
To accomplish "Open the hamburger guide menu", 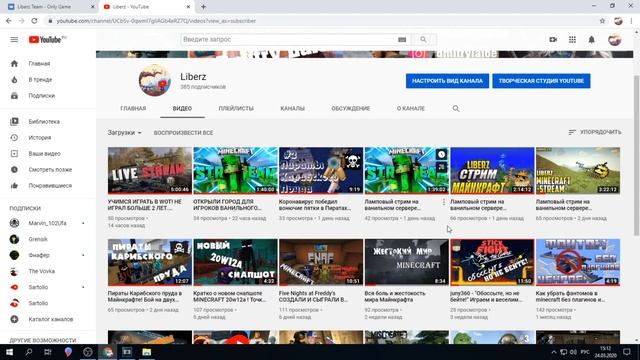I will click(x=14, y=40).
